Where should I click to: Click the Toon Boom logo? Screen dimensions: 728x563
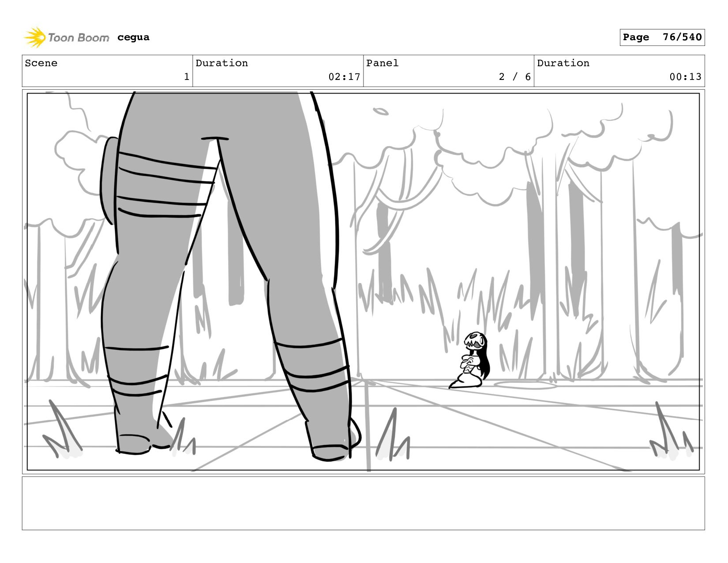click(66, 38)
